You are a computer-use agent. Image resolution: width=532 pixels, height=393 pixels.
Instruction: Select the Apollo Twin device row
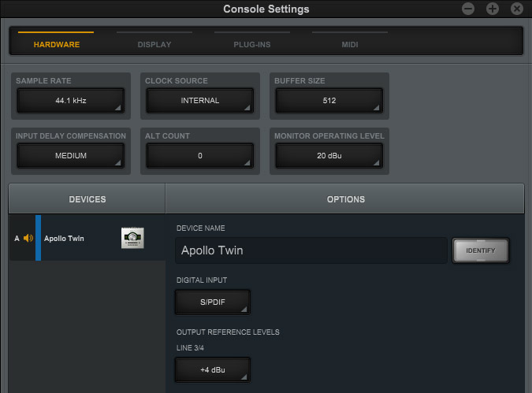[x=87, y=238]
